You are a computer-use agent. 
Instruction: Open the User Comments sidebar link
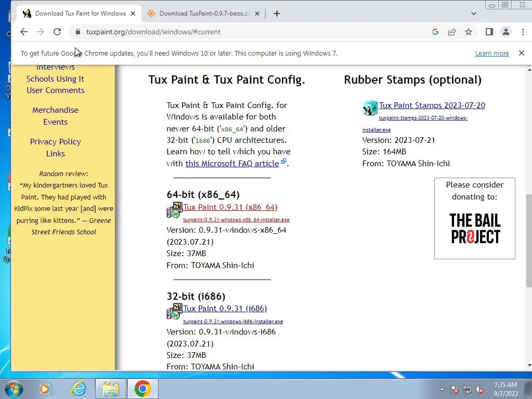[55, 90]
